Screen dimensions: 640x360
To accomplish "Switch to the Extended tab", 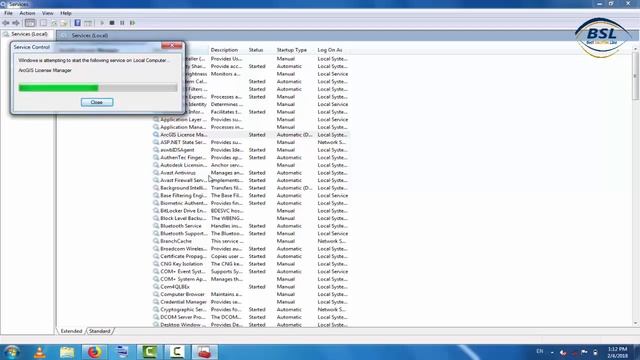I will point(71,331).
